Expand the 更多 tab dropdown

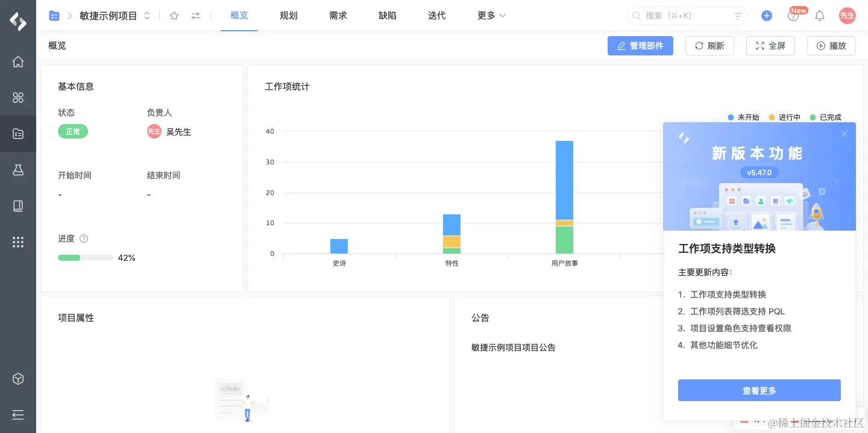point(492,16)
